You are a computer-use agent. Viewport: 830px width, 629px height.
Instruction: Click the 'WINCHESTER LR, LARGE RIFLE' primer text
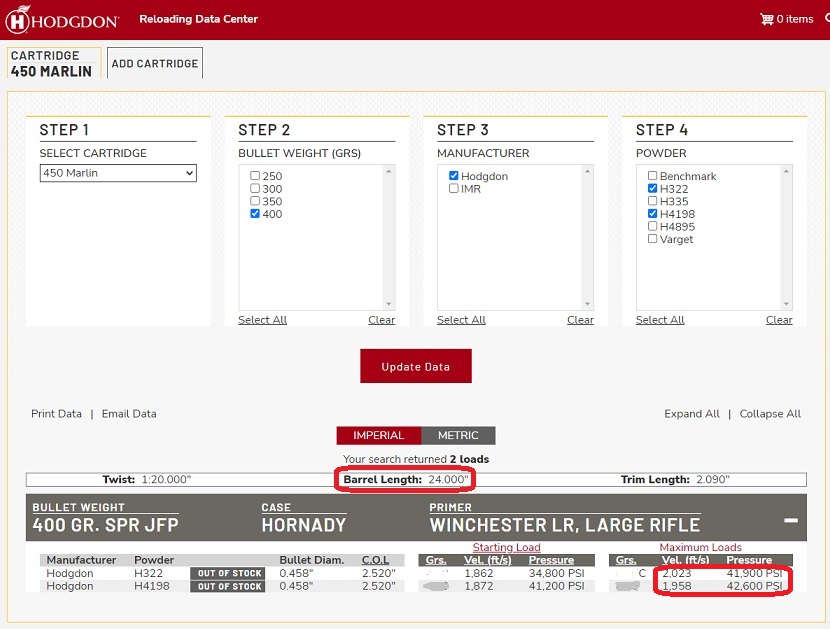click(565, 525)
